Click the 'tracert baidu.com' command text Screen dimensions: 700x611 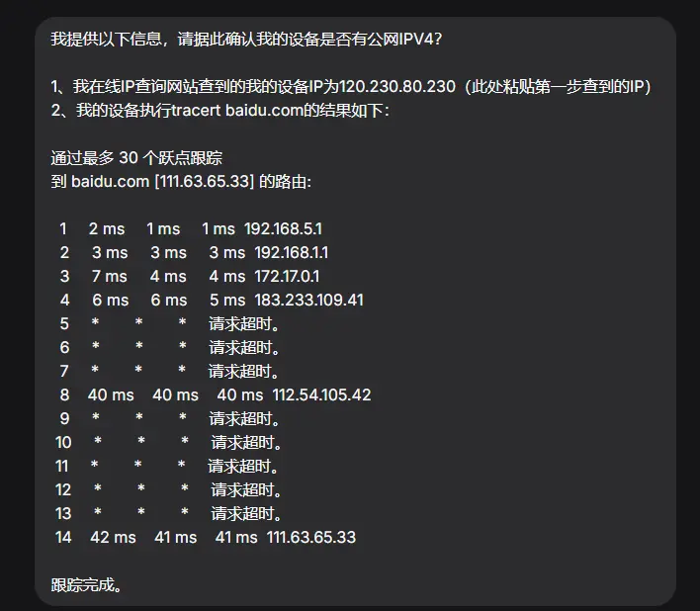(235, 110)
